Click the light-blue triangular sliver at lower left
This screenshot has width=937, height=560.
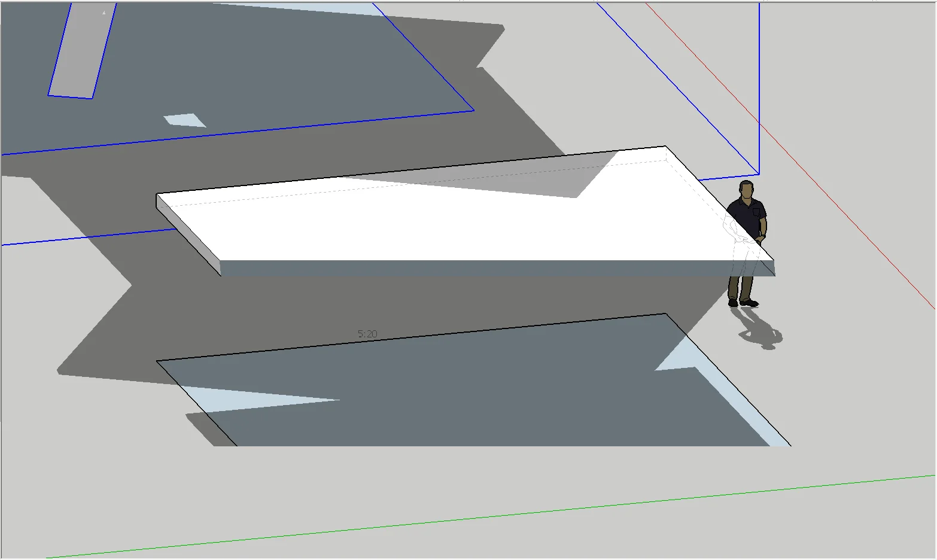[257, 398]
